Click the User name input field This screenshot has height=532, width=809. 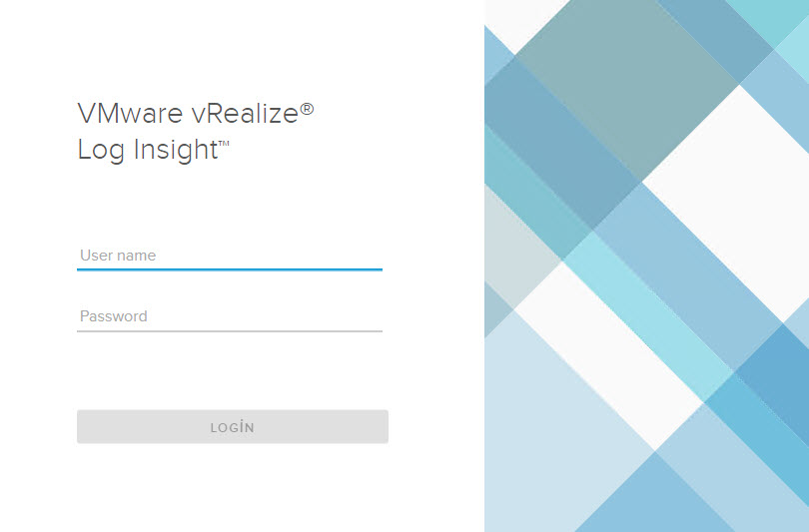(229, 256)
